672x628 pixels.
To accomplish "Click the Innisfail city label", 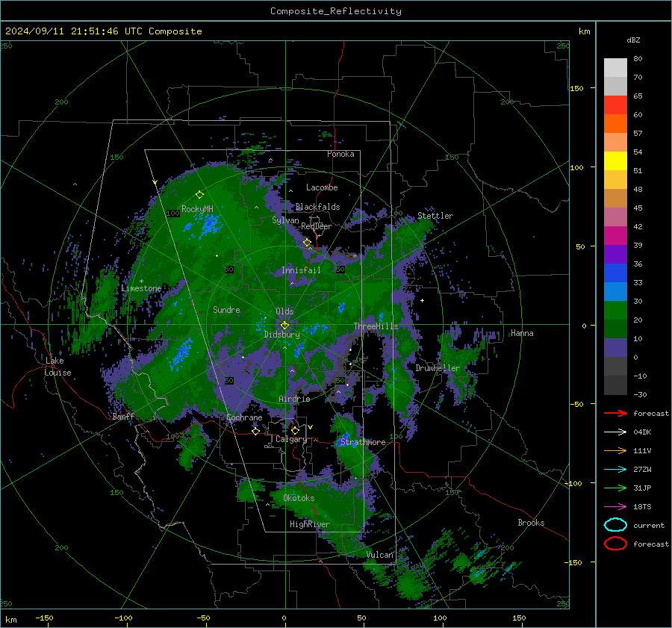I will point(301,270).
